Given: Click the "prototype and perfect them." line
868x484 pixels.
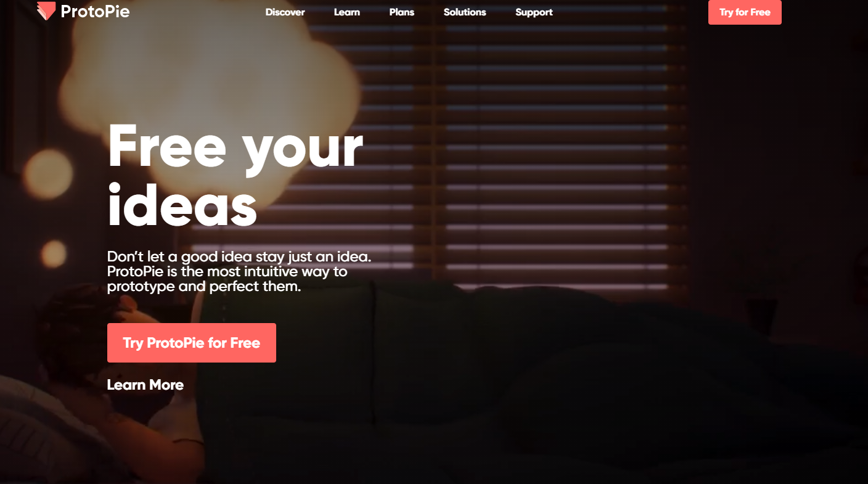Looking at the screenshot, I should (204, 287).
